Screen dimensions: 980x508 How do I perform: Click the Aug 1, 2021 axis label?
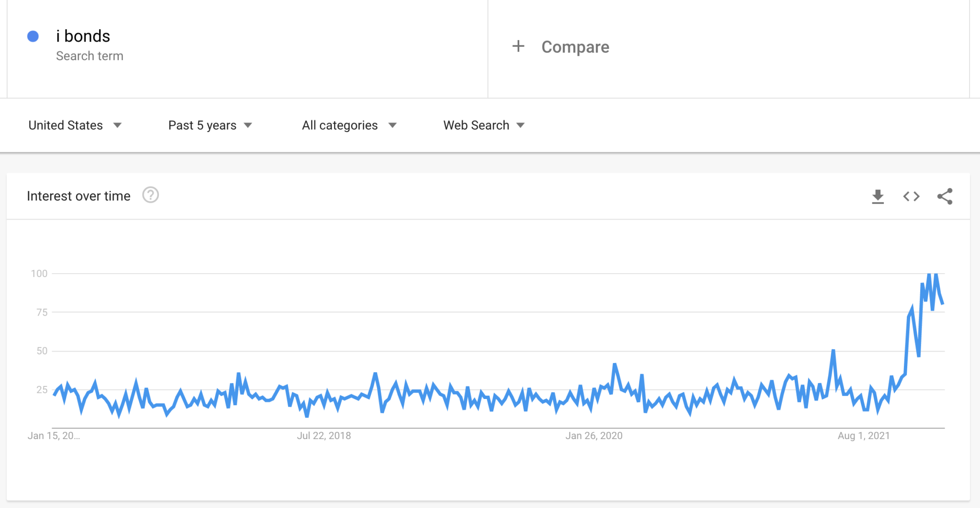863,436
